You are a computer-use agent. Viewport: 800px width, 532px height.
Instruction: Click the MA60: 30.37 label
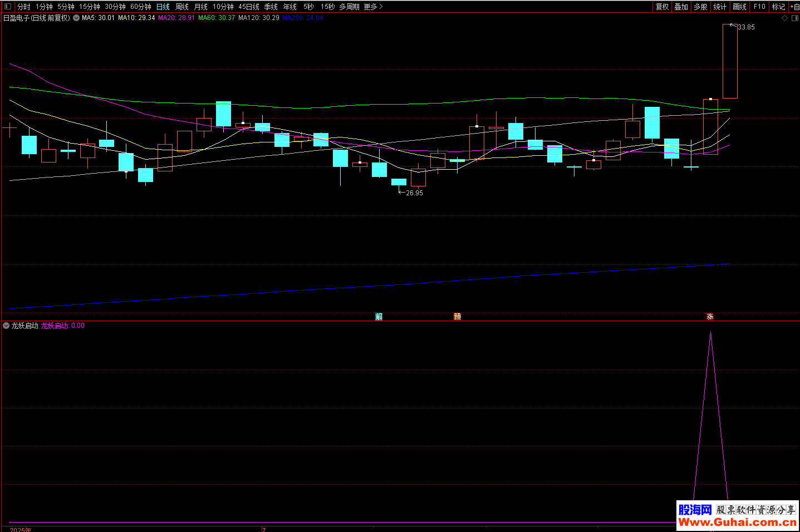click(217, 18)
